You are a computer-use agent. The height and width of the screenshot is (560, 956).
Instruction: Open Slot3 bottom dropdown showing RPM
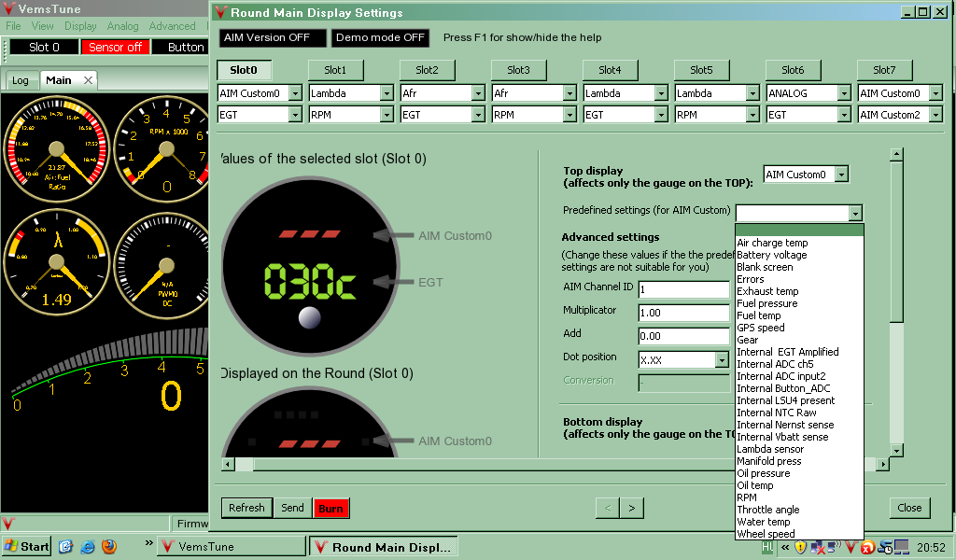click(534, 115)
